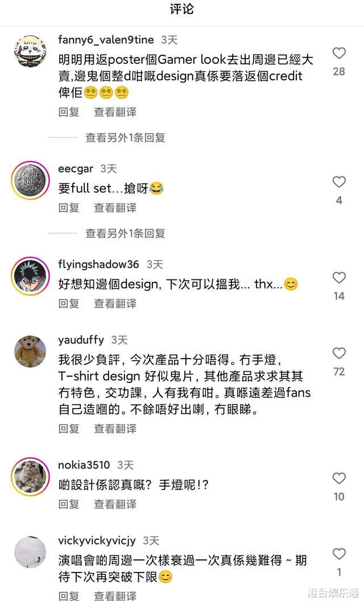
Task: Open username yauduffy
Action: coord(81,340)
